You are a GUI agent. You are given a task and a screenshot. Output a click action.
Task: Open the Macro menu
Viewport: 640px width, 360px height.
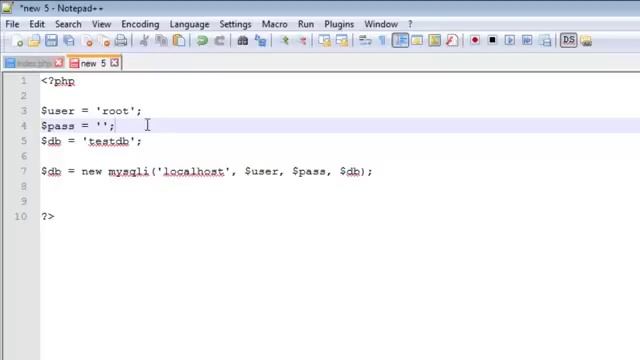(274, 24)
